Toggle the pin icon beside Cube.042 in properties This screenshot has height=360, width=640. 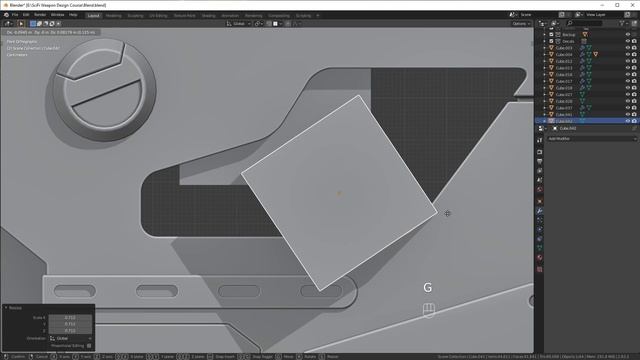click(634, 128)
